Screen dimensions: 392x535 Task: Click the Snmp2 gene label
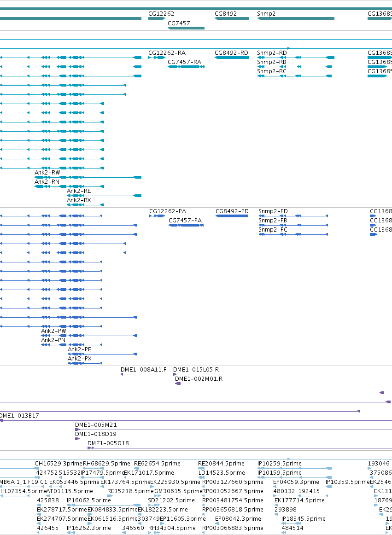[x=266, y=14]
